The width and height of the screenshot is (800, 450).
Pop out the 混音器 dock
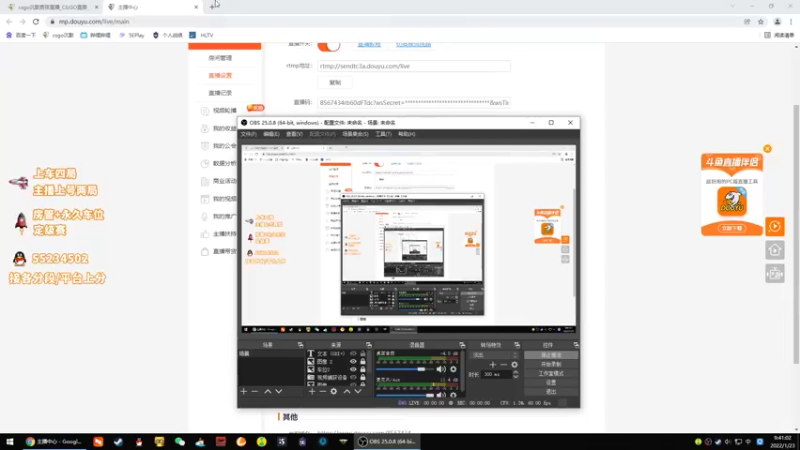click(x=462, y=345)
